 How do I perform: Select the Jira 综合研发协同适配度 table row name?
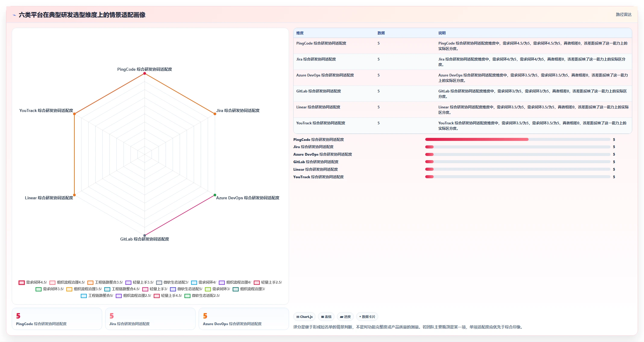coord(316,59)
